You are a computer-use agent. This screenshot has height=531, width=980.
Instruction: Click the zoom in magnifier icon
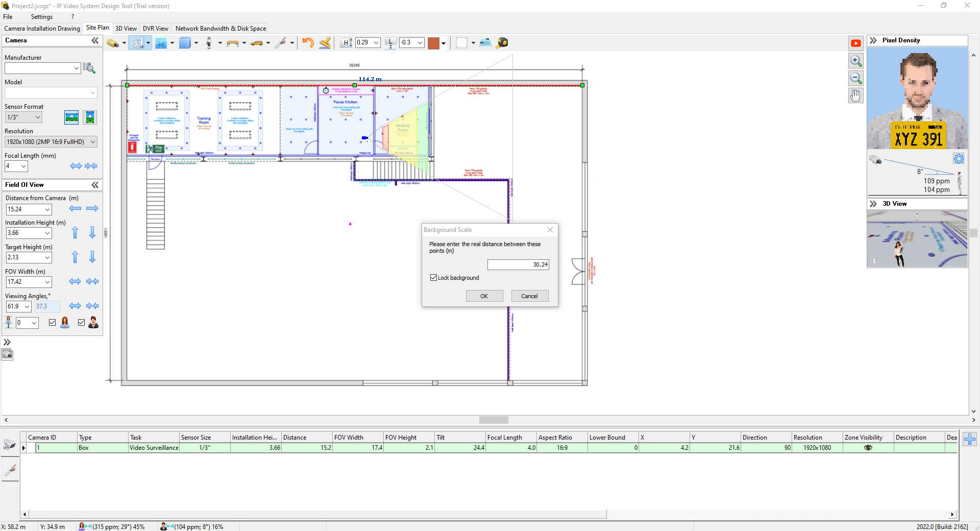[856, 61]
